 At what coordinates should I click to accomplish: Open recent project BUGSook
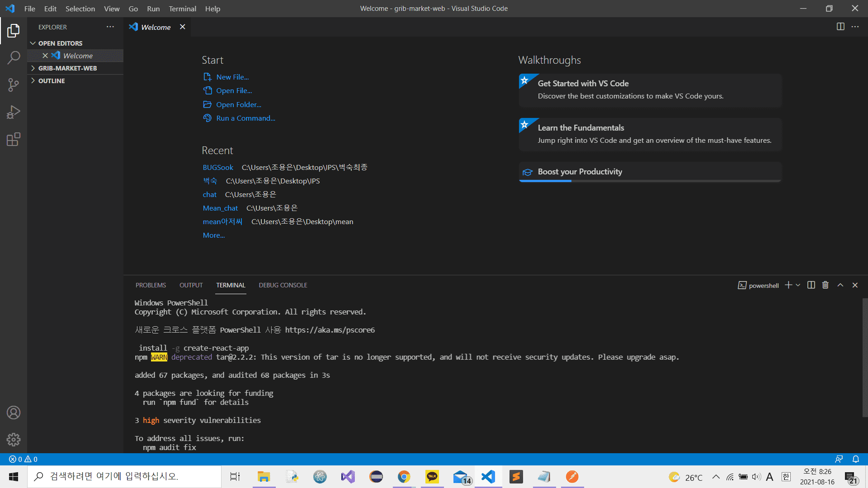[x=218, y=167]
